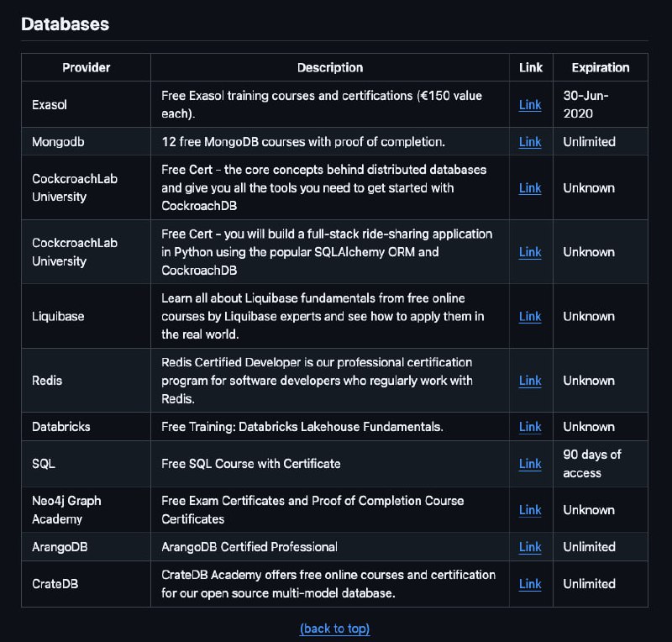This screenshot has height=642, width=672.
Task: Click the Mongodb row link
Action: tap(530, 142)
